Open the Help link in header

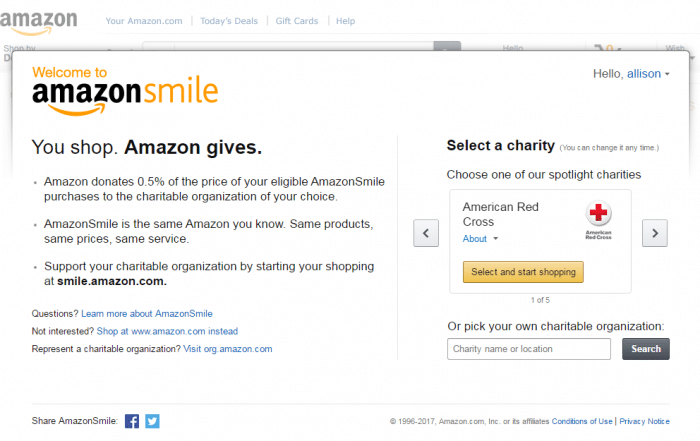pyautogui.click(x=346, y=21)
